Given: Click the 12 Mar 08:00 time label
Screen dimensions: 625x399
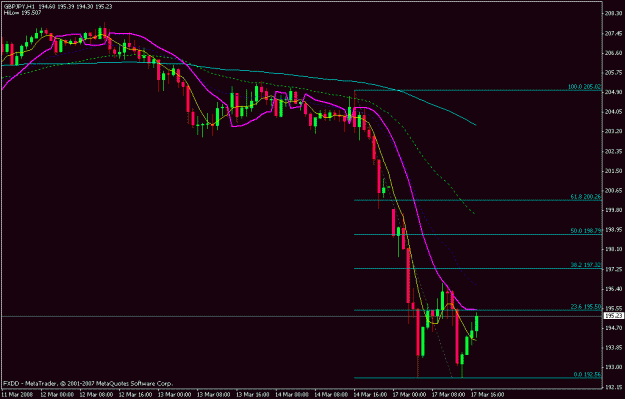Looking at the screenshot, I should coord(96,395).
